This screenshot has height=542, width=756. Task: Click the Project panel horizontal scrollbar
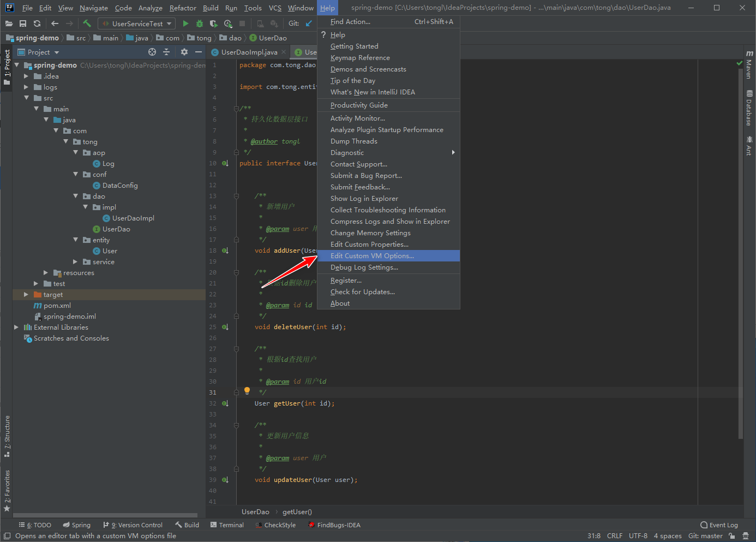(105, 515)
